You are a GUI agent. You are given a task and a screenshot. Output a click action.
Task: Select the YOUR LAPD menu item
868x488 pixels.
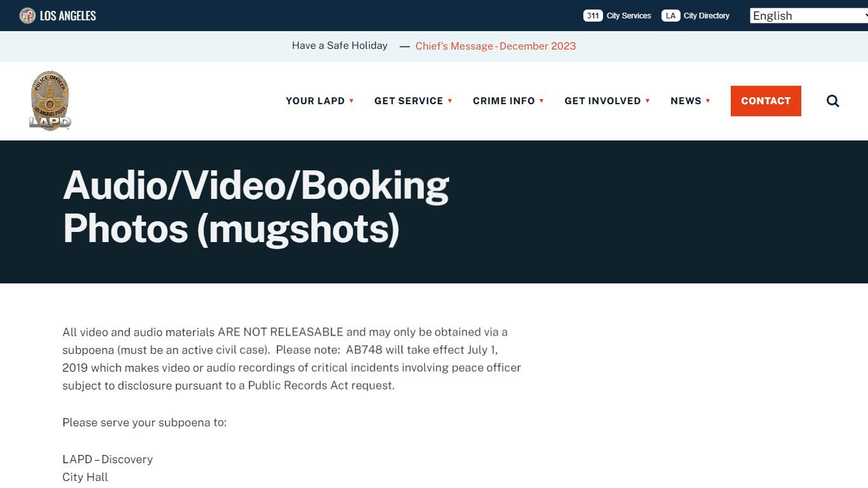pyautogui.click(x=315, y=100)
